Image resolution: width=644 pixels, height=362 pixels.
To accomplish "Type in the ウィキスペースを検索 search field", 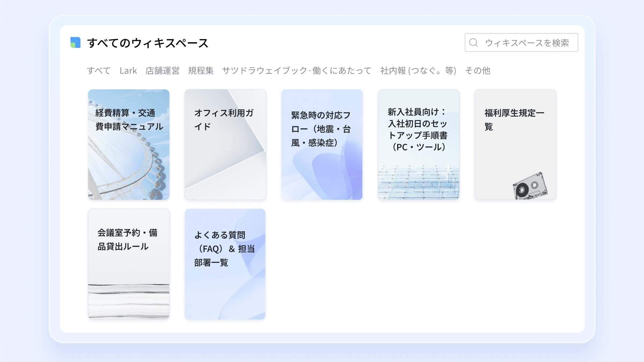I will point(527,43).
